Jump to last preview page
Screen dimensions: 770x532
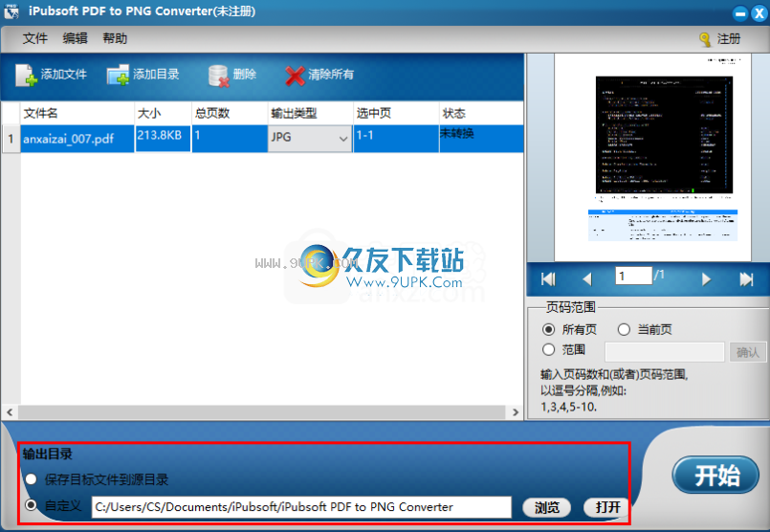point(746,279)
